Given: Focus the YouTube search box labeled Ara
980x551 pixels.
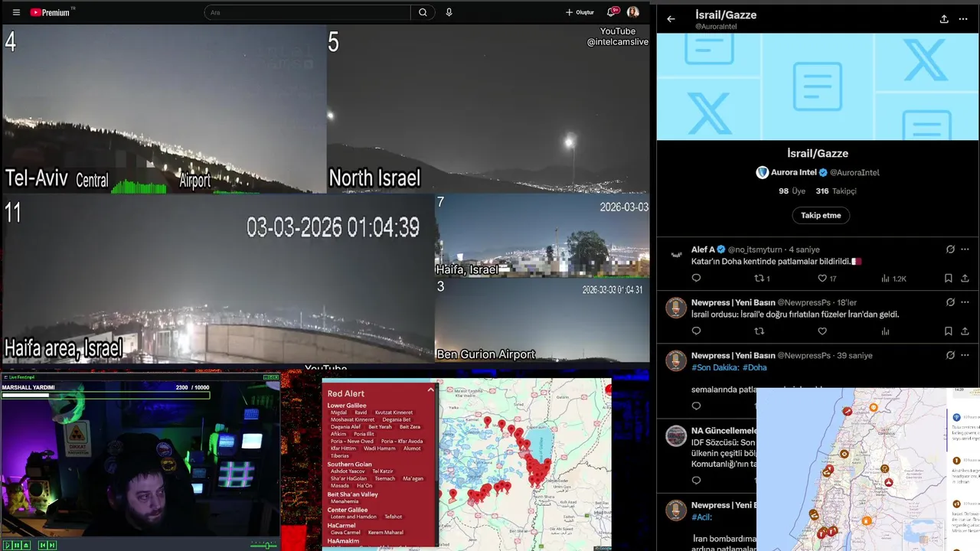Looking at the screenshot, I should click(307, 12).
